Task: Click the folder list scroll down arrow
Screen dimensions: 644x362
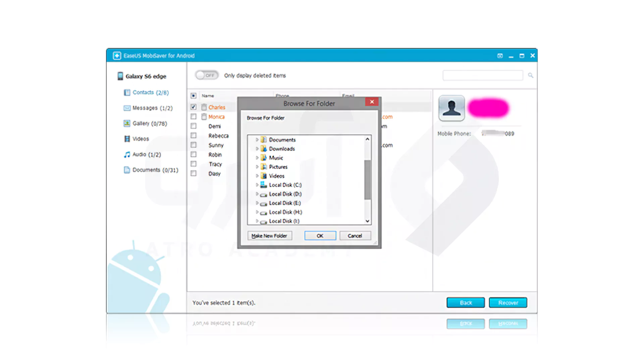Action: point(368,221)
